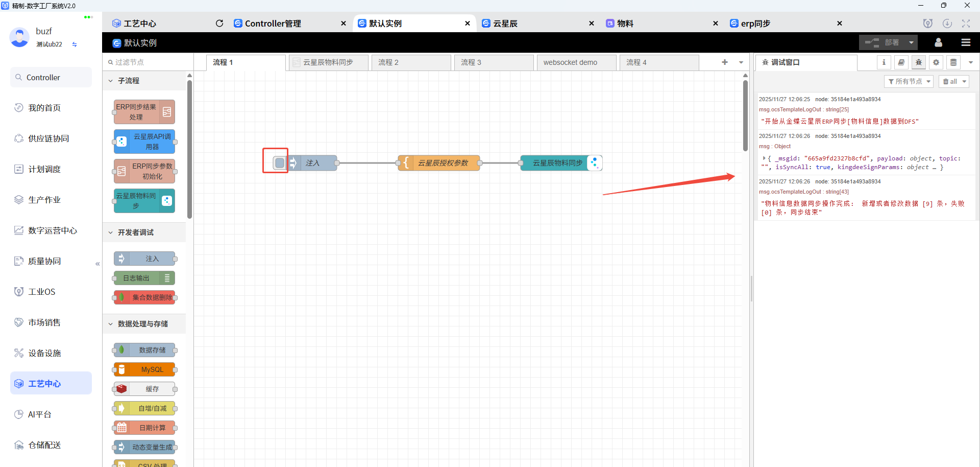The height and width of the screenshot is (467, 980).
Task: Switch to the 云星辰物料同步 flow tab
Action: click(328, 62)
